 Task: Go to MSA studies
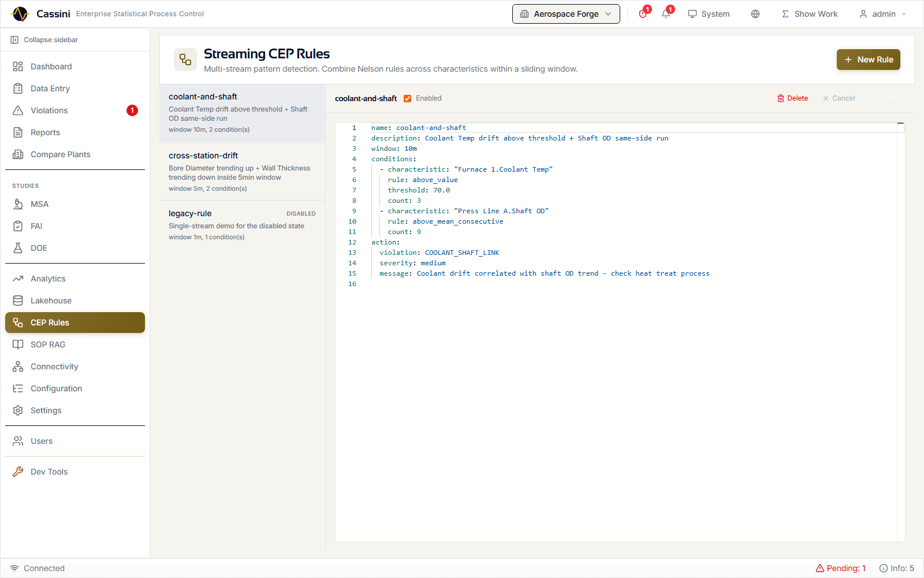(x=75, y=204)
